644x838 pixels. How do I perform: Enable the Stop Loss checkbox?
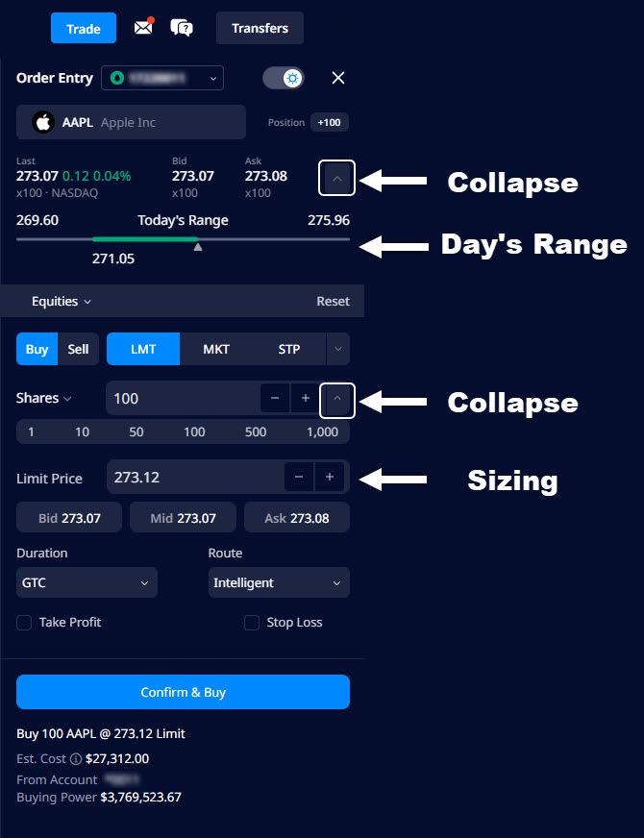click(252, 623)
